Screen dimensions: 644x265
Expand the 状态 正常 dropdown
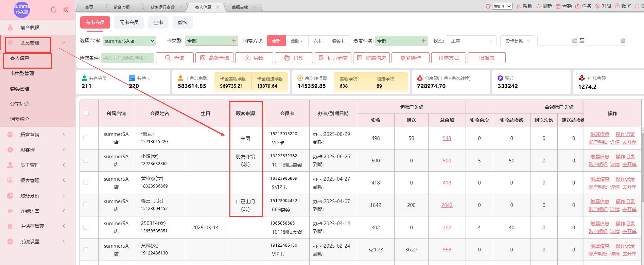(471, 41)
